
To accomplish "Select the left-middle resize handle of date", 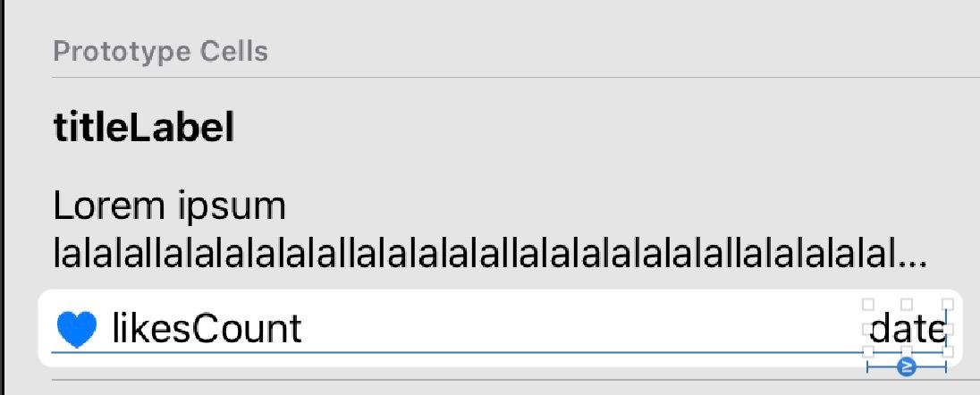I will point(867,329).
